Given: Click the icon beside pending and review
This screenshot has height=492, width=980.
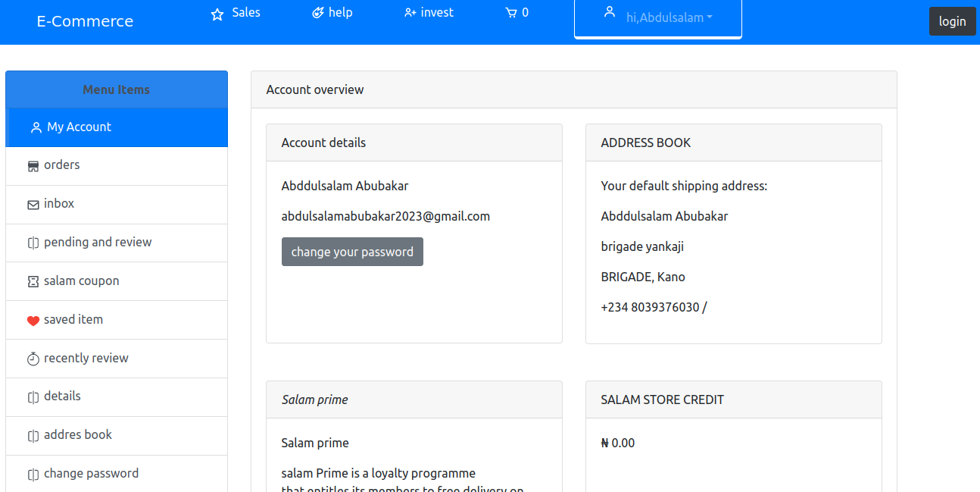Looking at the screenshot, I should (x=33, y=243).
